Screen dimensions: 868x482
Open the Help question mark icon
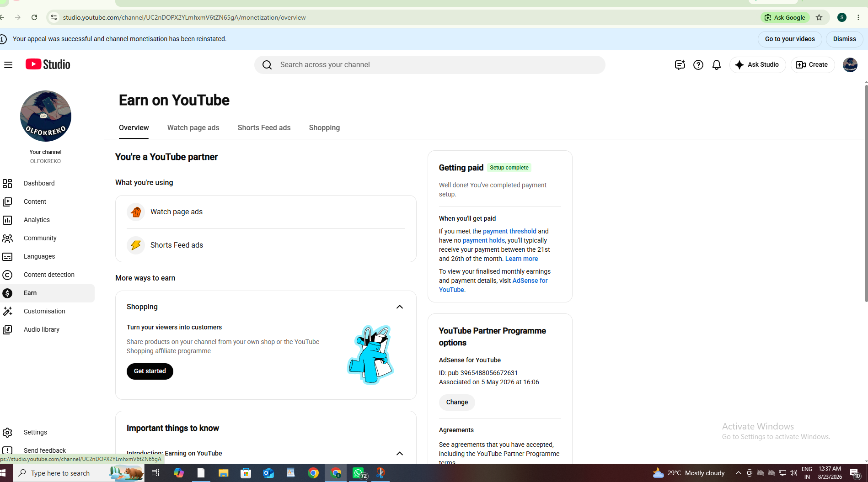(x=698, y=65)
